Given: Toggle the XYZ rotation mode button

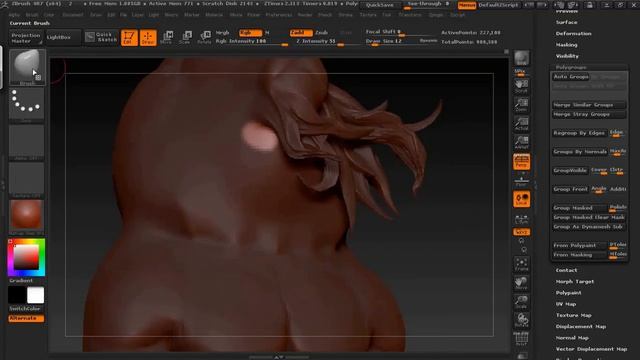Looking at the screenshot, I should tap(521, 232).
